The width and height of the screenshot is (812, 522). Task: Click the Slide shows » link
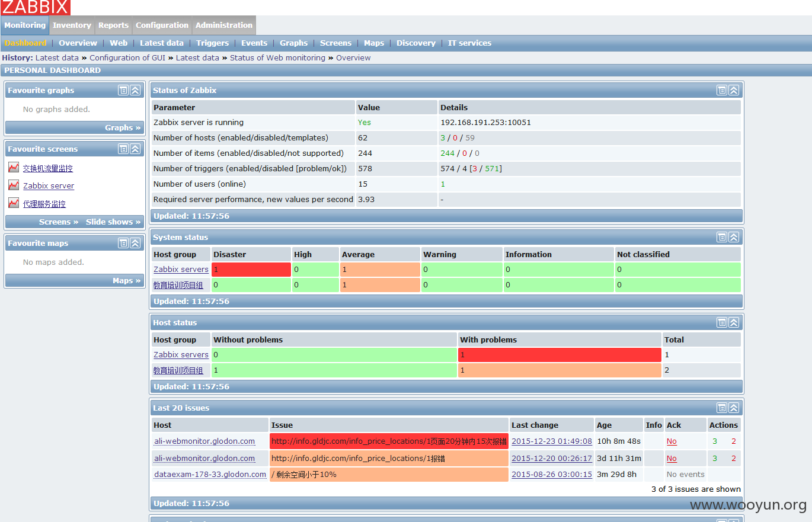pos(113,222)
